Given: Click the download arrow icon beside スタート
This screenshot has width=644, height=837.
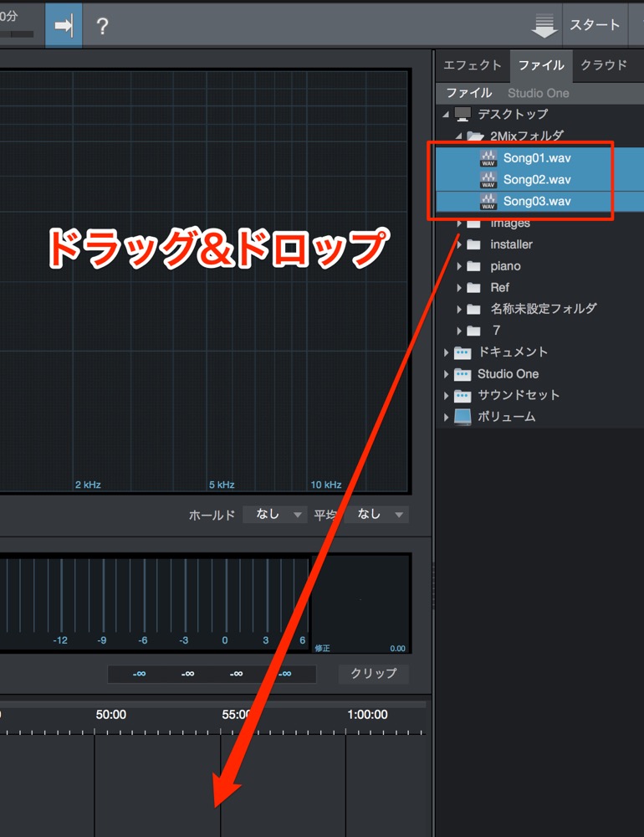Looking at the screenshot, I should tap(544, 26).
